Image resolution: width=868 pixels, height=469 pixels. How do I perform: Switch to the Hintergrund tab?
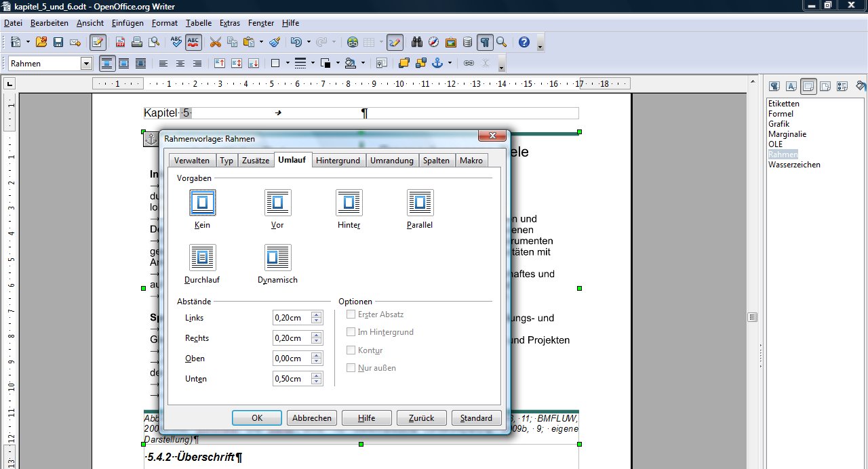338,161
